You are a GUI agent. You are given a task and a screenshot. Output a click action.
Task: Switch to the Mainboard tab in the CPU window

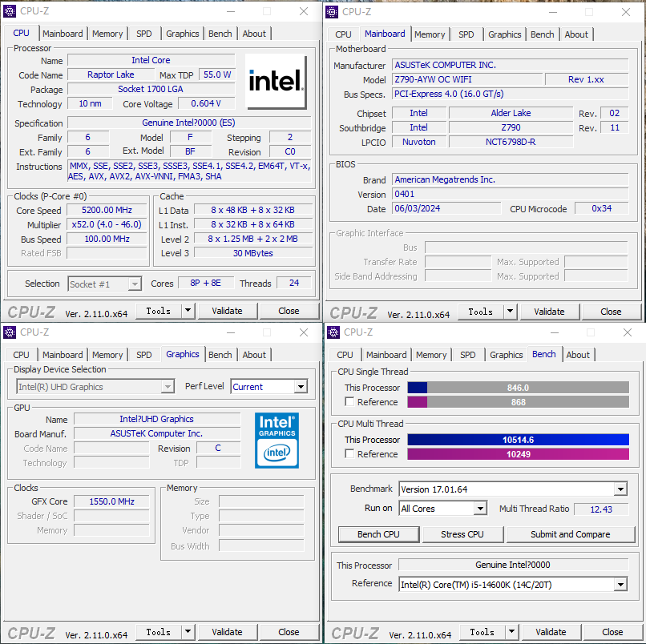point(63,34)
